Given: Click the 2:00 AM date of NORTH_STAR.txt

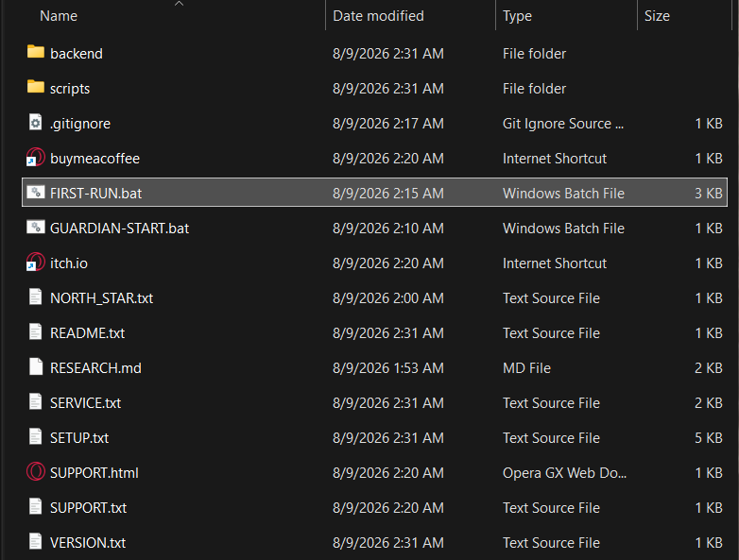Looking at the screenshot, I should 387,298.
